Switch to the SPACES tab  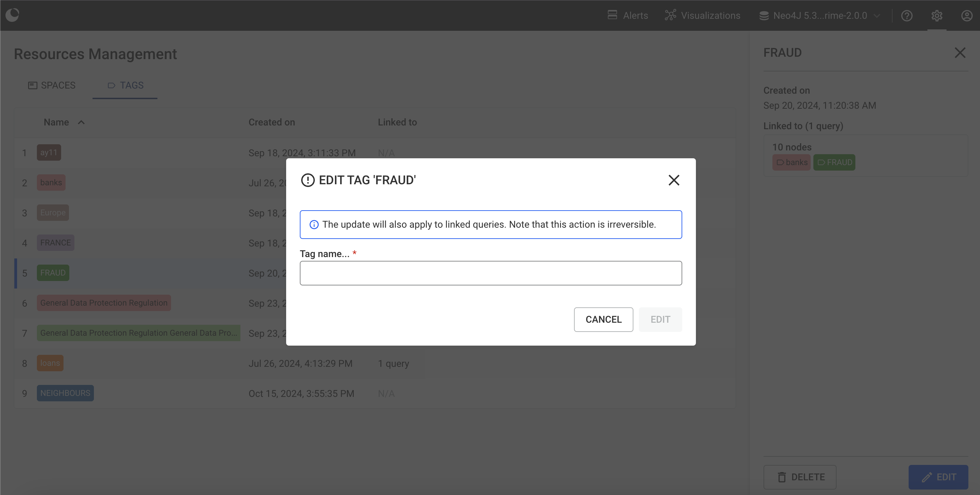pyautogui.click(x=52, y=85)
